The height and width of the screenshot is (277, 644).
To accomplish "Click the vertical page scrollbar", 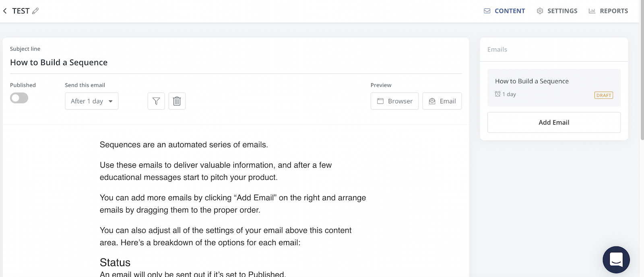I will [x=642, y=80].
